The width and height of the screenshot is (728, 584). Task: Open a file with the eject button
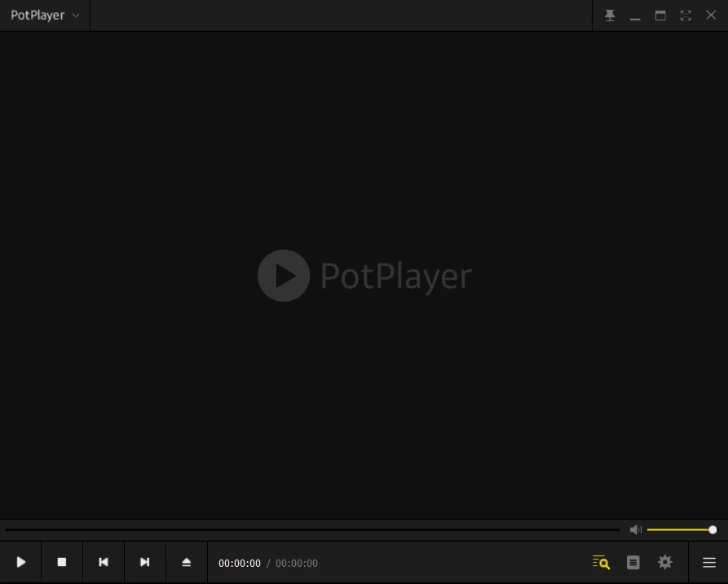pos(186,562)
